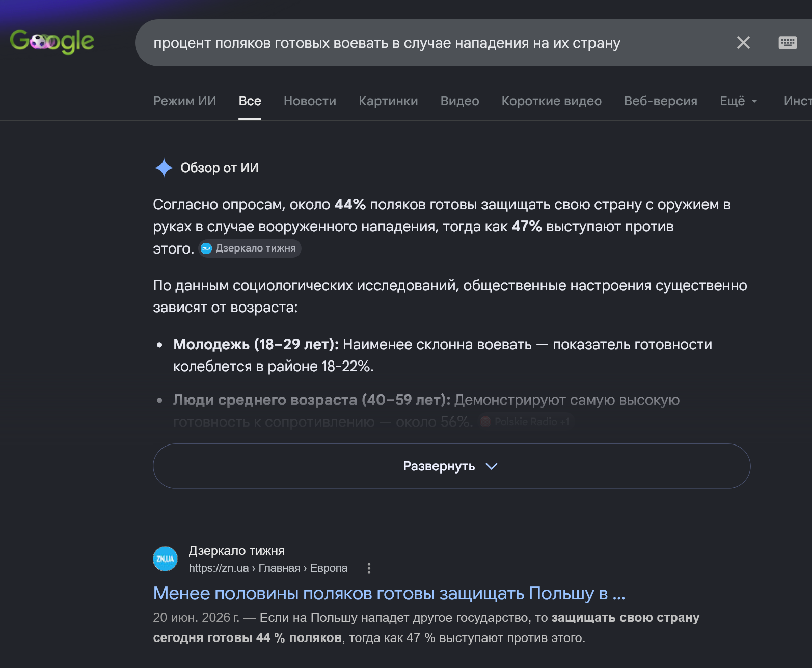This screenshot has height=668, width=812.
Task: Click the ZN.UA favicon of the result
Action: 165,559
